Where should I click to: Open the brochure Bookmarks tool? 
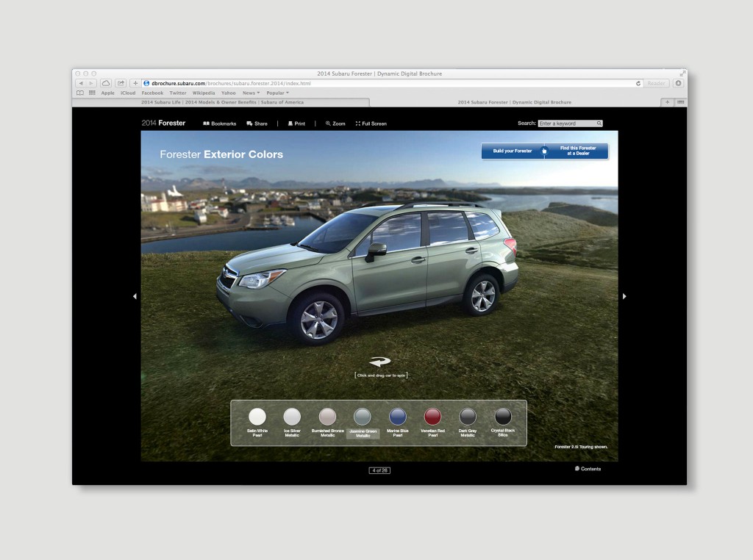pos(220,123)
